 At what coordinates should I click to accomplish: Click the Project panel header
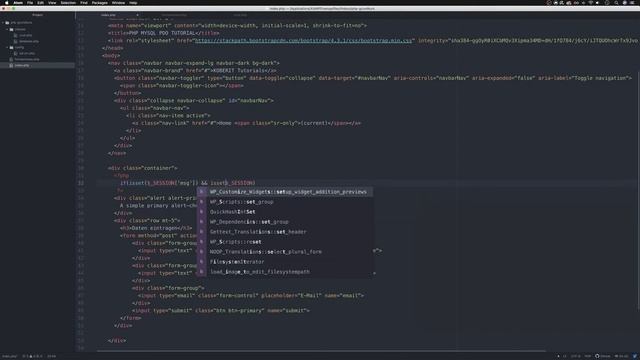(37, 15)
